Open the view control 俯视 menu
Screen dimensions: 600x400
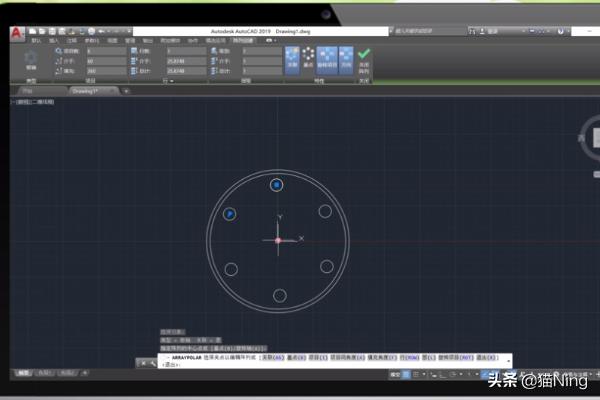pyautogui.click(x=23, y=102)
